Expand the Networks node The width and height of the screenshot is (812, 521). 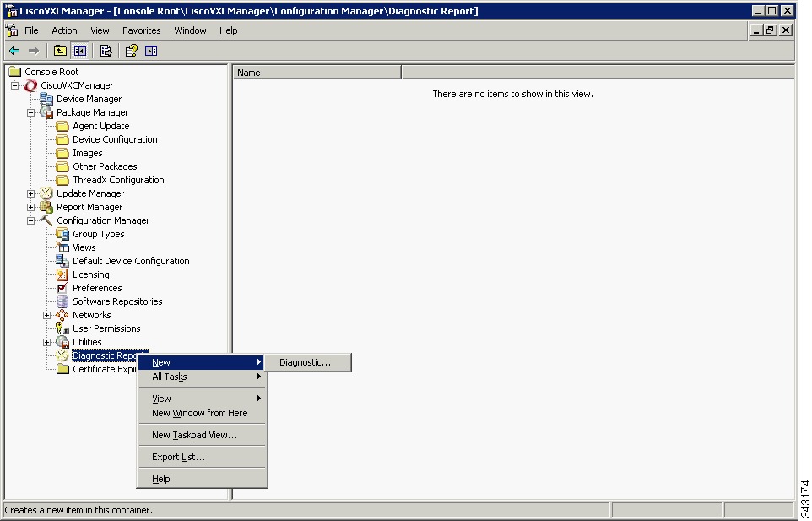(x=46, y=315)
